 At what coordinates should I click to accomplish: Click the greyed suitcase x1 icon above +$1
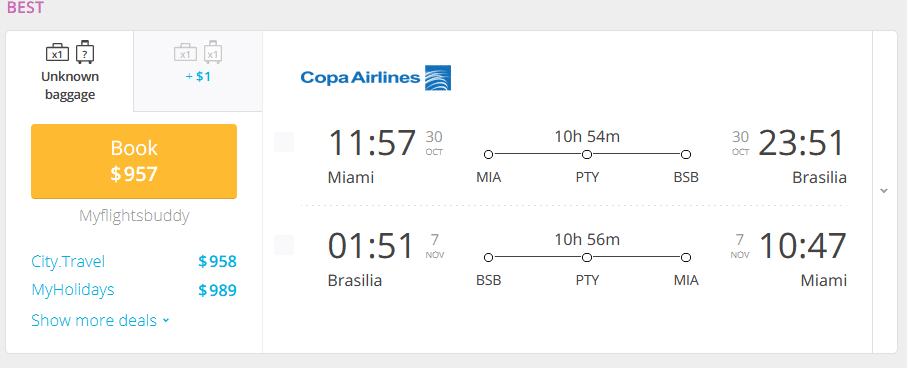point(213,52)
